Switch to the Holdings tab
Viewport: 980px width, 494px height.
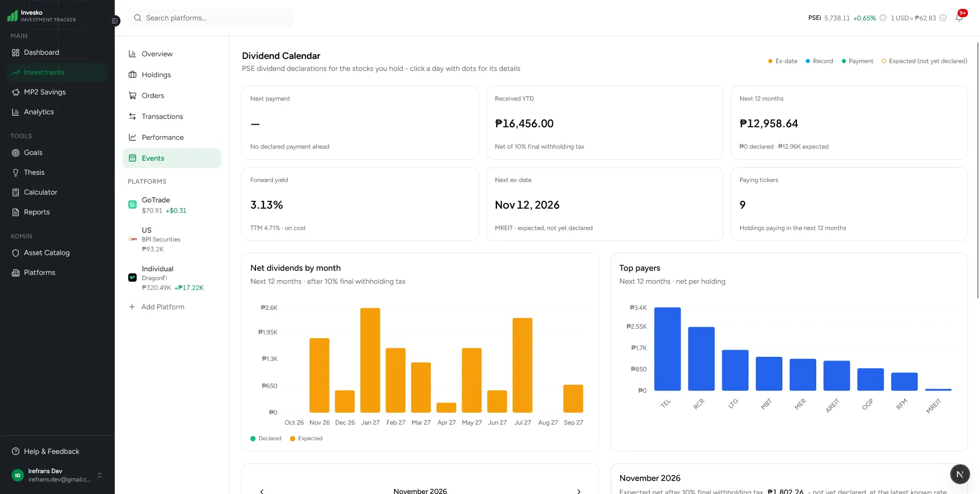tap(172, 75)
